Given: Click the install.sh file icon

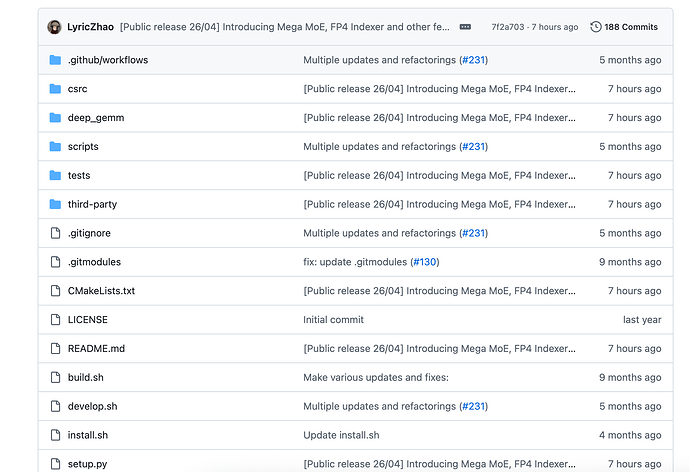Looking at the screenshot, I should click(x=55, y=435).
